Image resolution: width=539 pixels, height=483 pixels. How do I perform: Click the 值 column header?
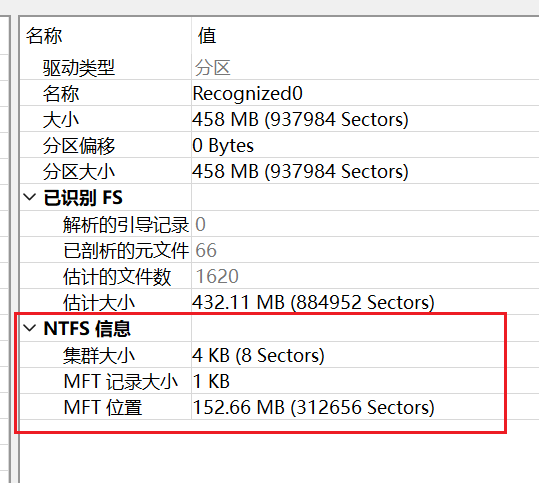[207, 36]
